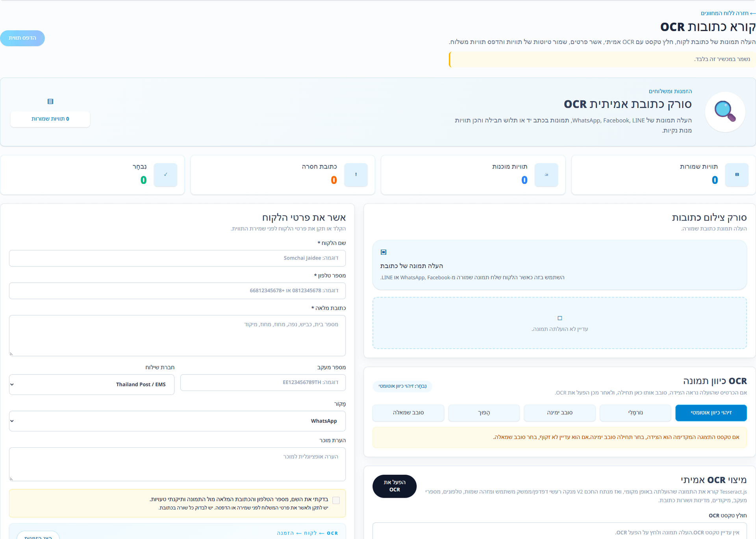Screen dimensions: 756x539
Task: Click the image icon in upload address card
Action: (x=384, y=252)
